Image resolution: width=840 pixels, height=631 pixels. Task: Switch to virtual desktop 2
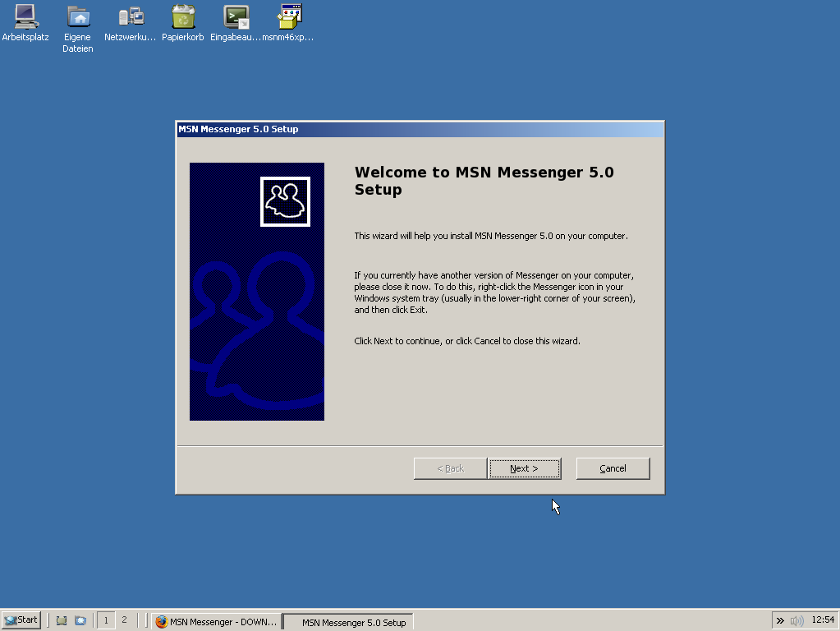pyautogui.click(x=124, y=620)
